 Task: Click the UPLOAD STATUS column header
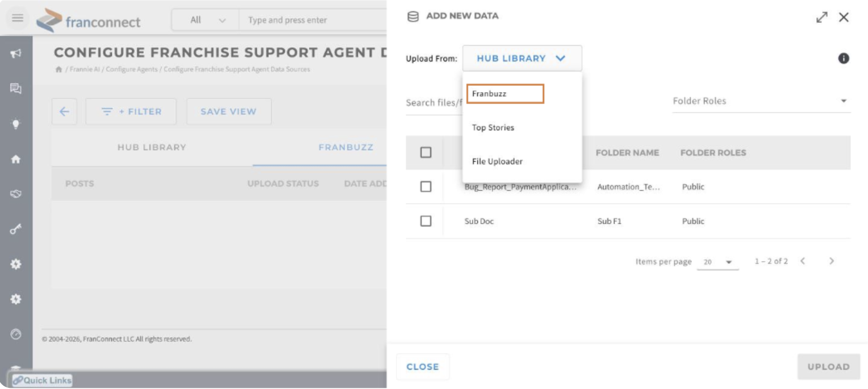coord(283,184)
